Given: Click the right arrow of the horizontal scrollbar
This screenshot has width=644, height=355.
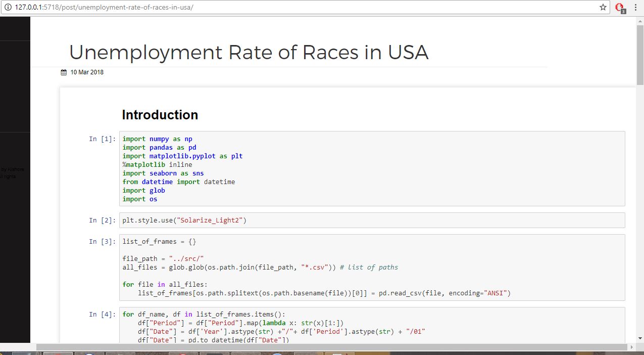Looking at the screenshot, I should (x=632, y=347).
